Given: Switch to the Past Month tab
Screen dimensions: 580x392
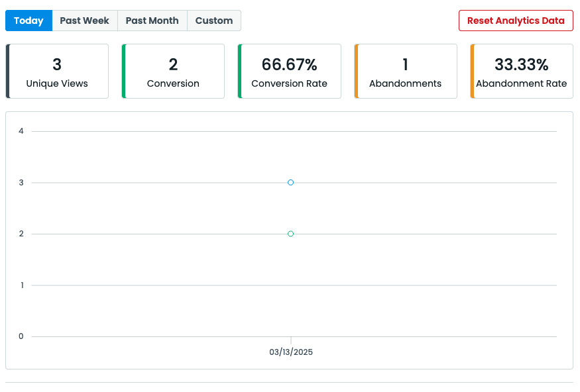Looking at the screenshot, I should [x=152, y=21].
